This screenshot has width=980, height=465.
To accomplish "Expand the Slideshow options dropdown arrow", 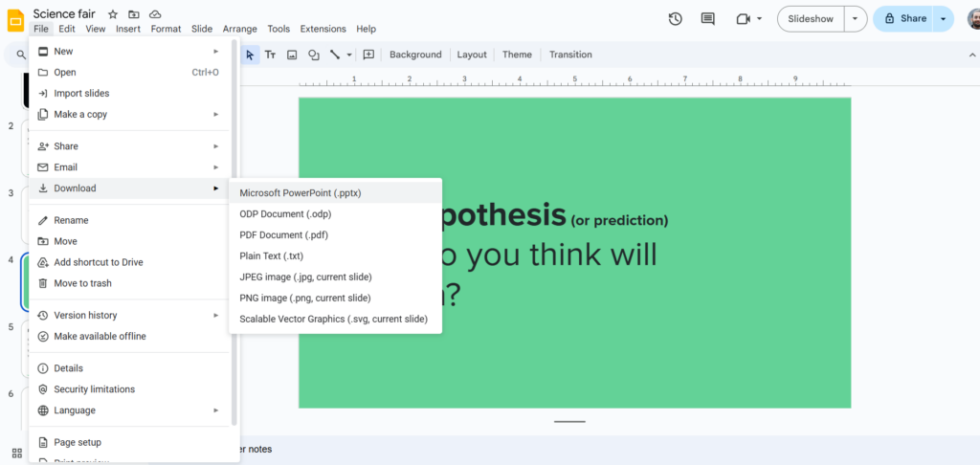I will tap(856, 18).
